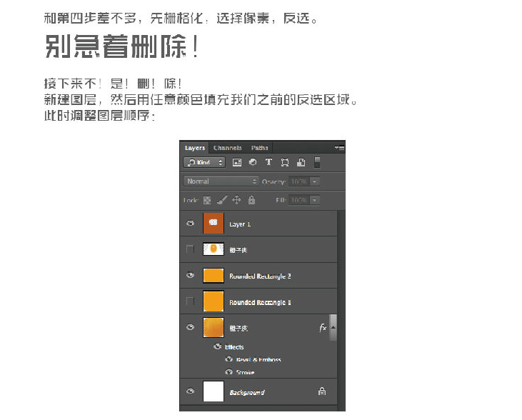Toggle the layer filtering switch
522x420 pixels.
coord(317,162)
